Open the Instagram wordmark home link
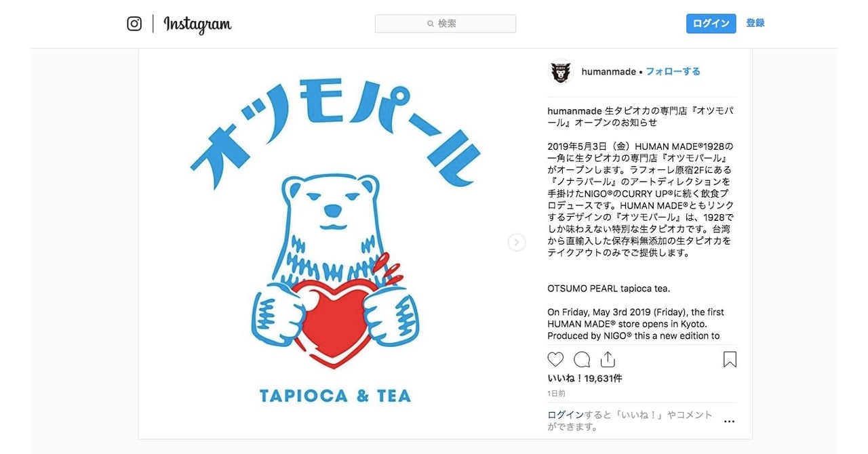Screen dimensions: 868x454 (x=197, y=24)
